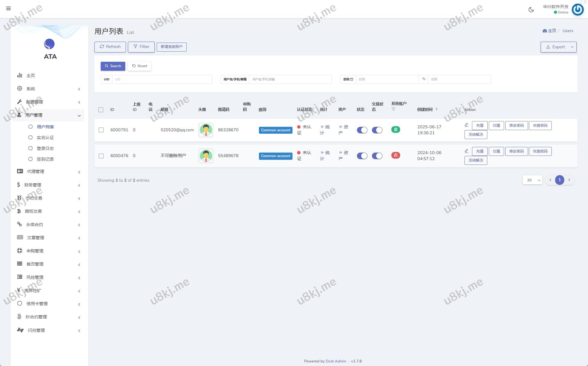
Task: Click the 新增系统账户 button
Action: pyautogui.click(x=171, y=47)
